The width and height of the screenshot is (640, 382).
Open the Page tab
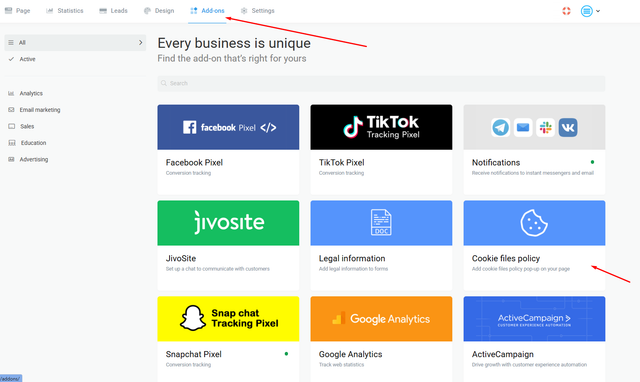(18, 11)
